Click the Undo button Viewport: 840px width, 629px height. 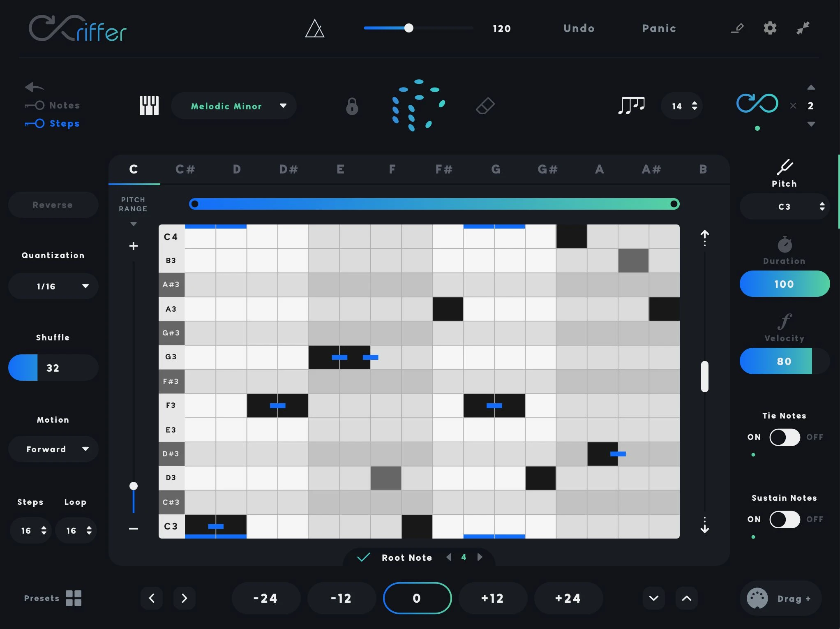point(579,28)
